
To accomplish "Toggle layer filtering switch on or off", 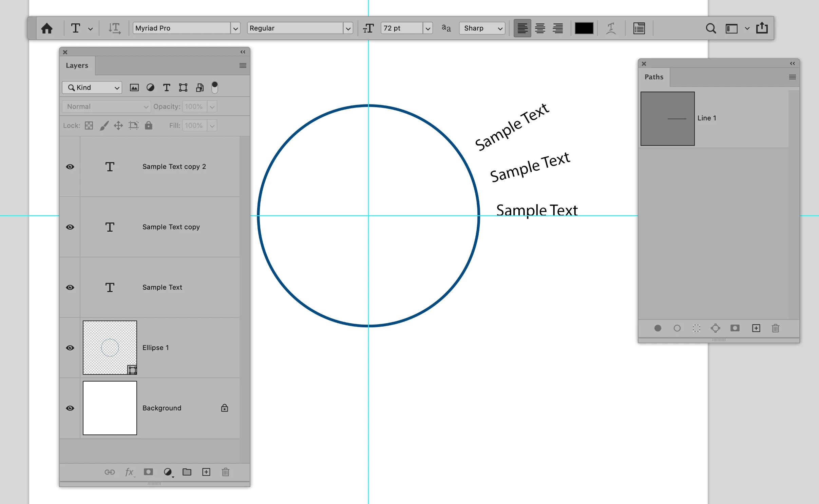I will (x=215, y=88).
